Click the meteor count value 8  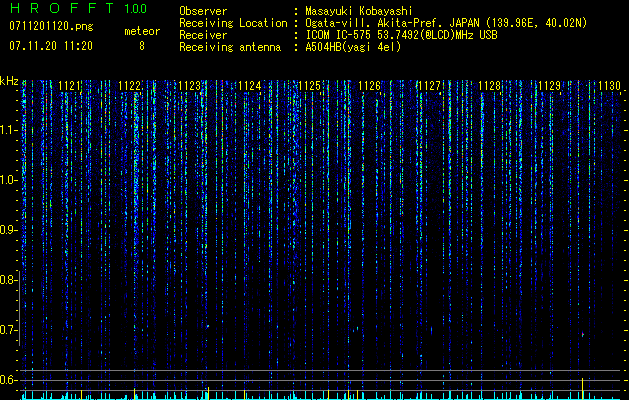(142, 46)
